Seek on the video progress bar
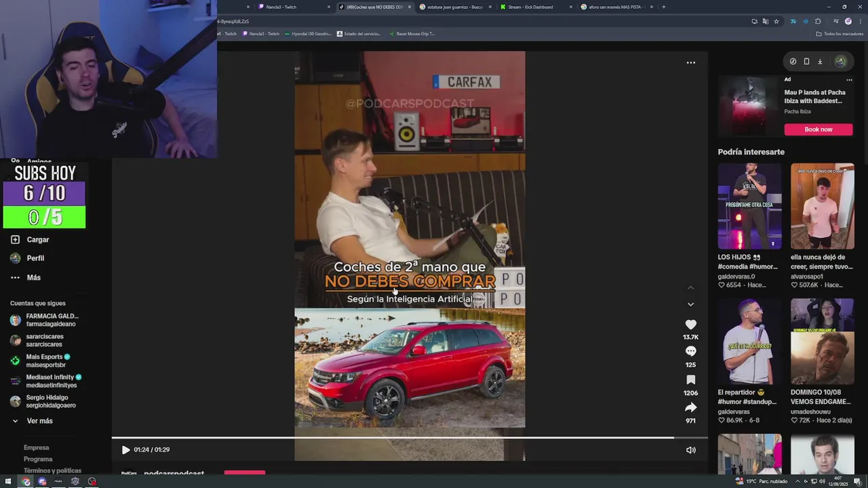Viewport: 868px width, 488px height. pyautogui.click(x=410, y=438)
